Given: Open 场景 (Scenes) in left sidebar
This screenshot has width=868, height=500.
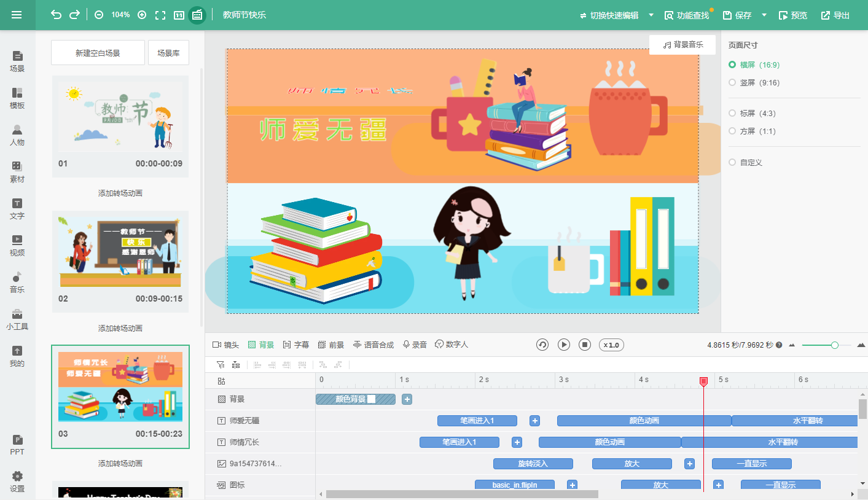Looking at the screenshot, I should pos(17,61).
